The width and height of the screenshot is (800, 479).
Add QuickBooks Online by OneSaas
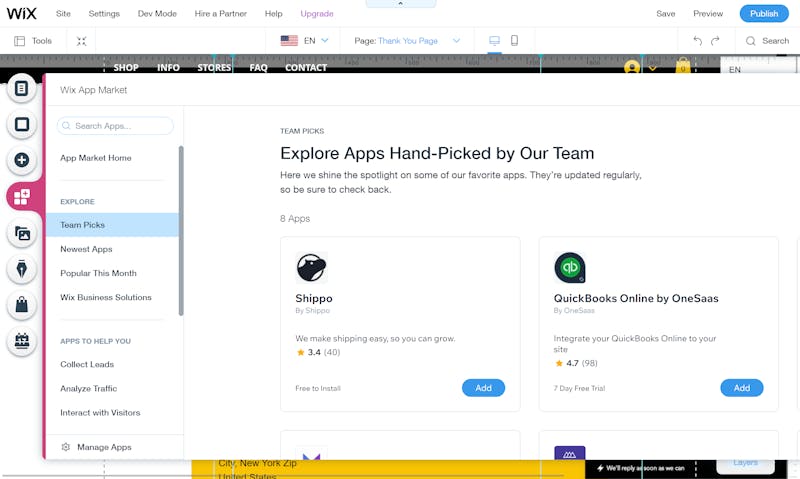coord(741,388)
